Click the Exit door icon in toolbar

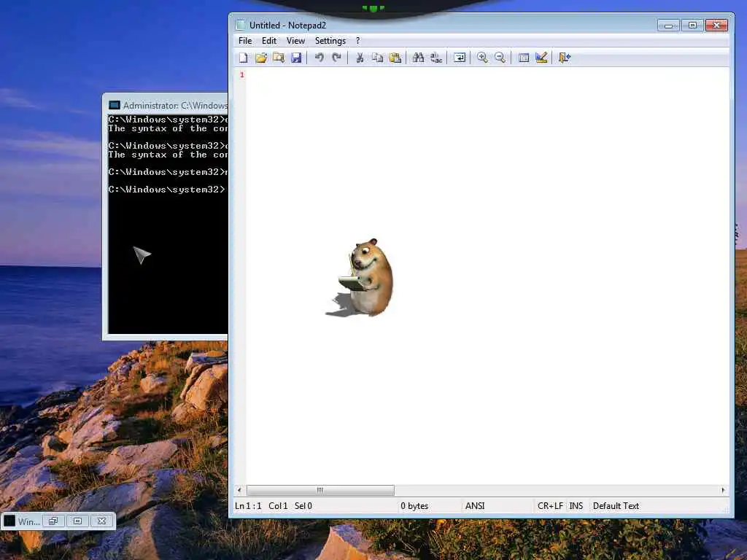(564, 58)
